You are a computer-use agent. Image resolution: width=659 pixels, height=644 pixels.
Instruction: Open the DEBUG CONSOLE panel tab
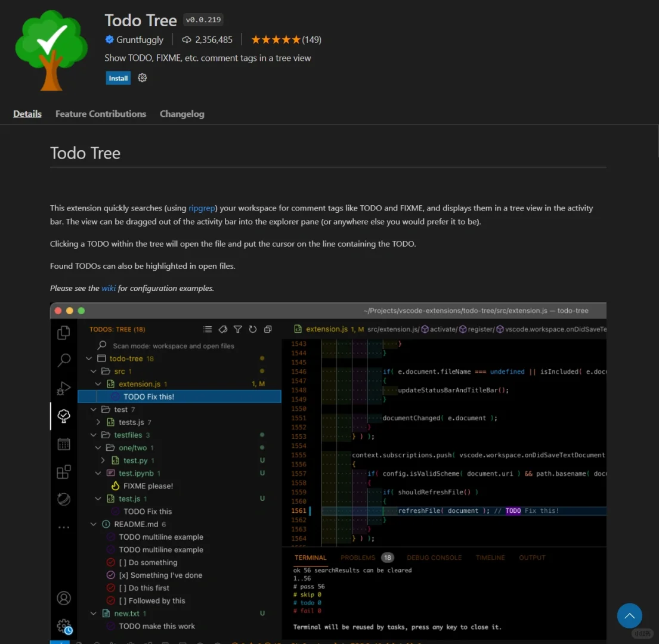434,558
